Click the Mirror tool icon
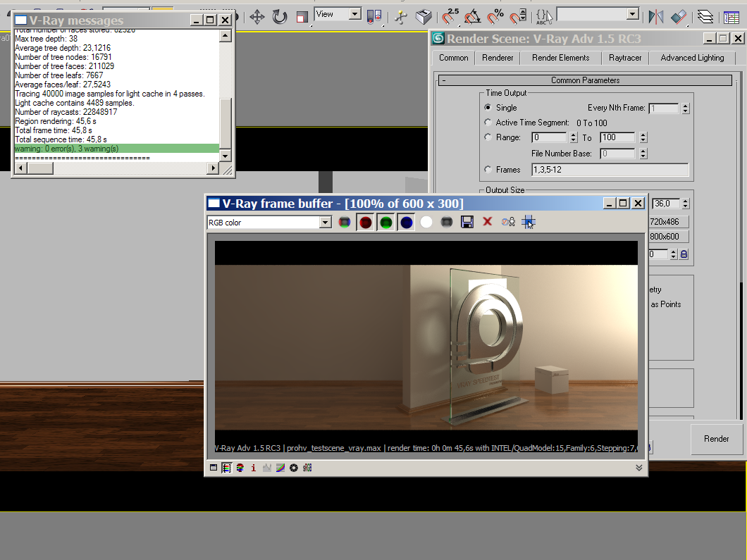747x560 pixels. pos(655,17)
